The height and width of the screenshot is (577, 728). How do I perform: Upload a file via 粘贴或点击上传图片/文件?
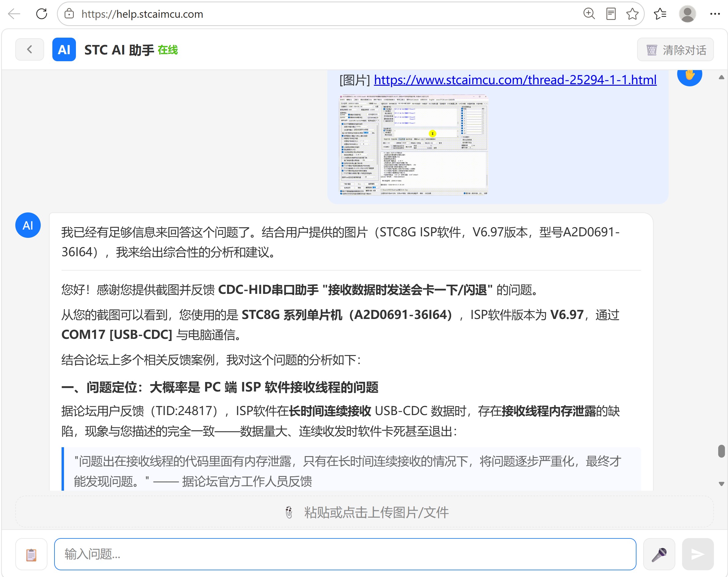coord(364,512)
